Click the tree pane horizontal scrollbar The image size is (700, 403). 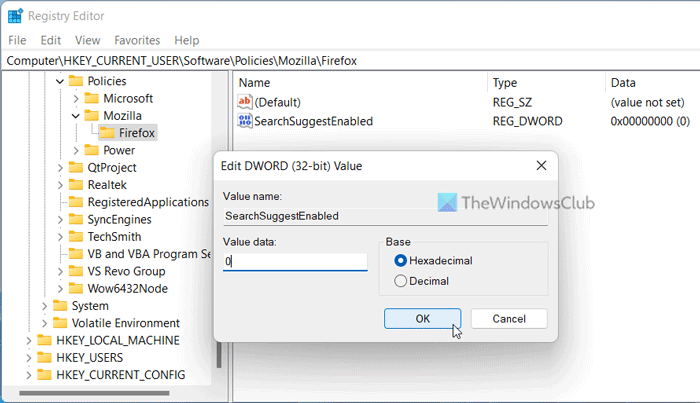(94, 393)
